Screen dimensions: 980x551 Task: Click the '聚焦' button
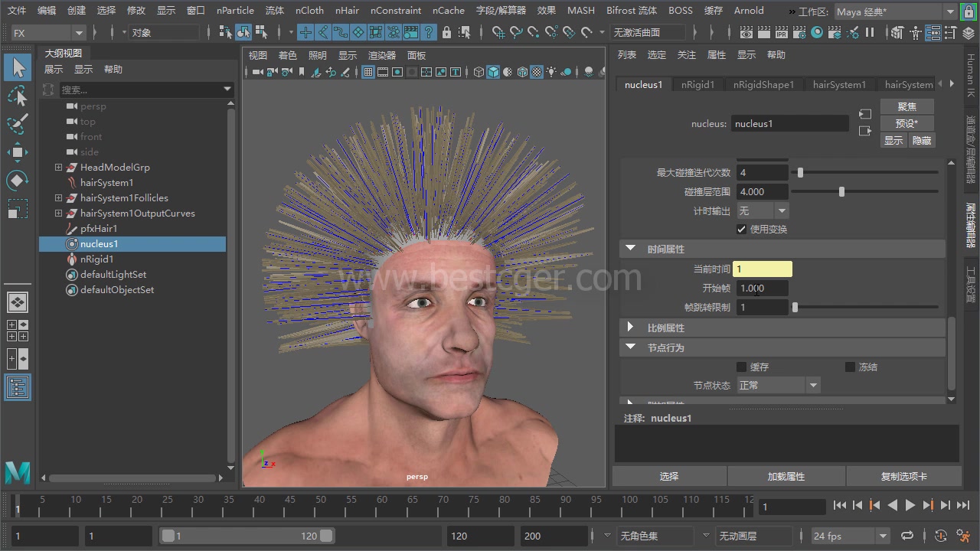pyautogui.click(x=907, y=106)
